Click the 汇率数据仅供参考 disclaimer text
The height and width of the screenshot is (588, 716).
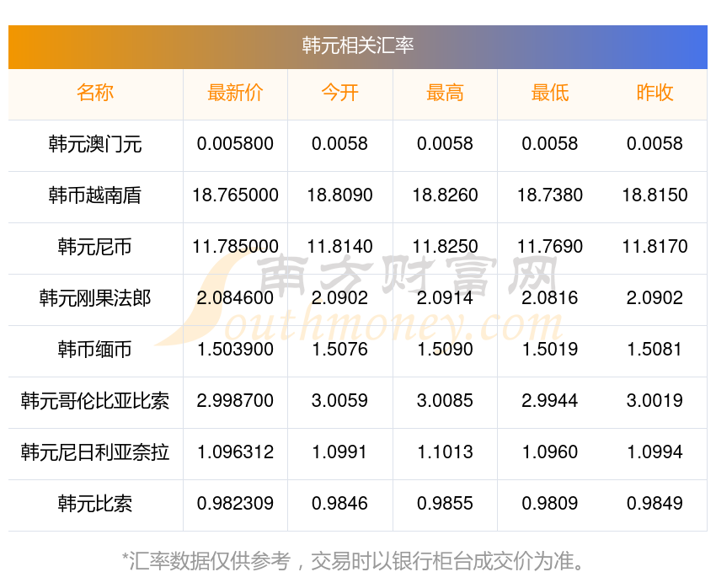pyautogui.click(x=353, y=561)
